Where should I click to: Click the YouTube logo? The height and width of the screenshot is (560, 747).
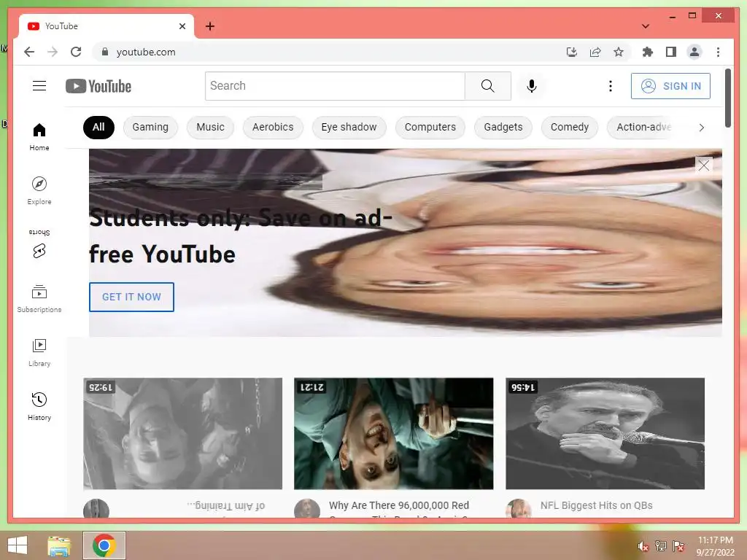coord(98,86)
